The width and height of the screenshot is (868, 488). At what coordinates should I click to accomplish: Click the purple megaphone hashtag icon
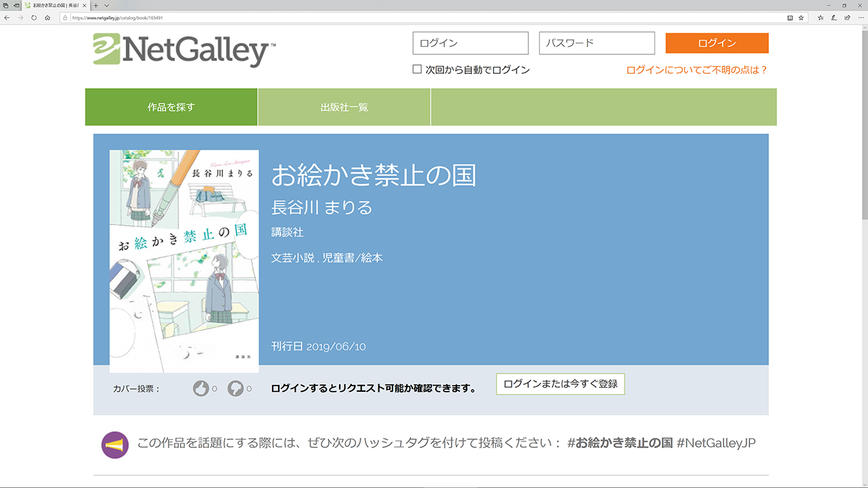pyautogui.click(x=115, y=445)
